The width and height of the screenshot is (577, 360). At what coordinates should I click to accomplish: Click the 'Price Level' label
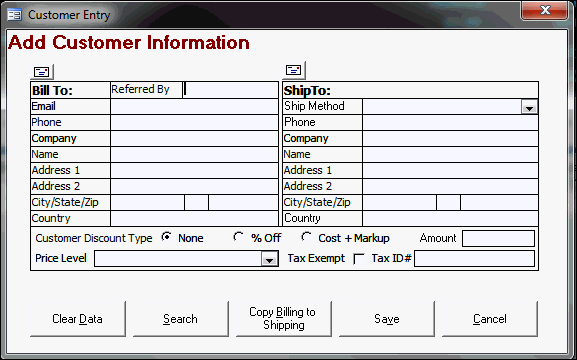(61, 258)
